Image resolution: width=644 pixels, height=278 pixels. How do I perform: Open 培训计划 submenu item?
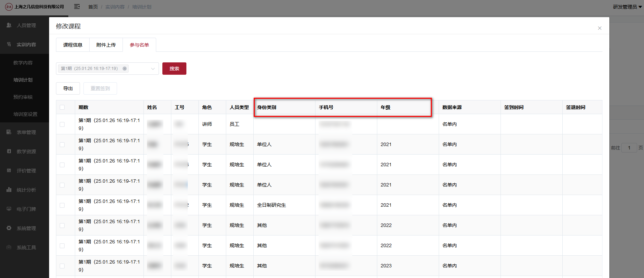pos(23,80)
